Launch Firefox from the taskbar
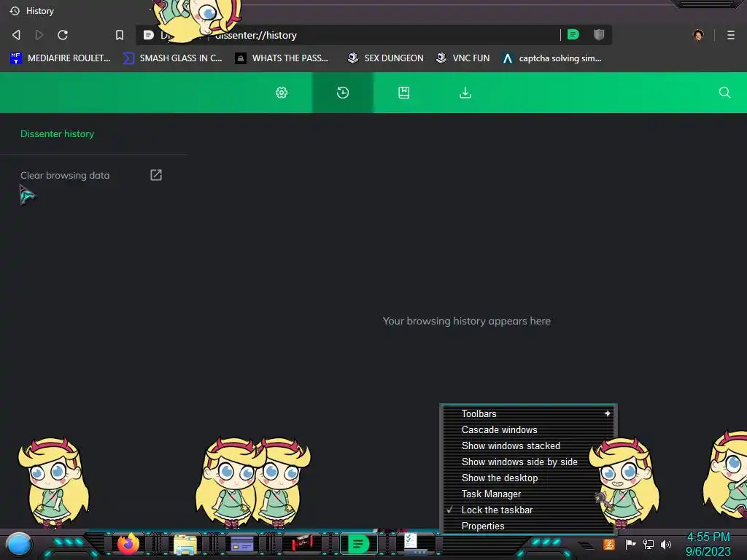 [x=128, y=543]
